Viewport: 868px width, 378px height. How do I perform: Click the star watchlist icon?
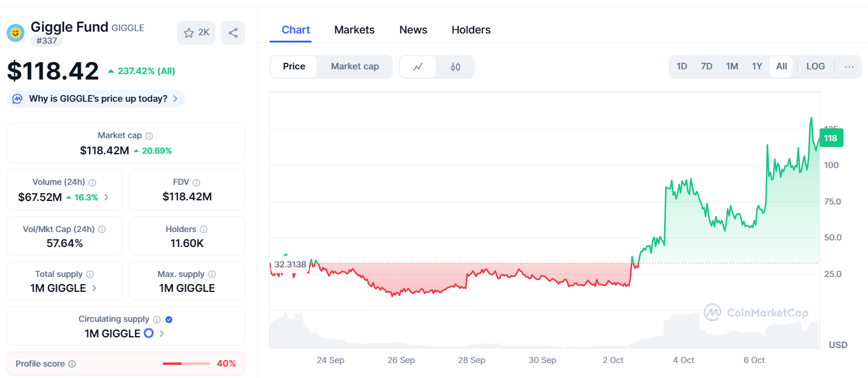[x=190, y=33]
